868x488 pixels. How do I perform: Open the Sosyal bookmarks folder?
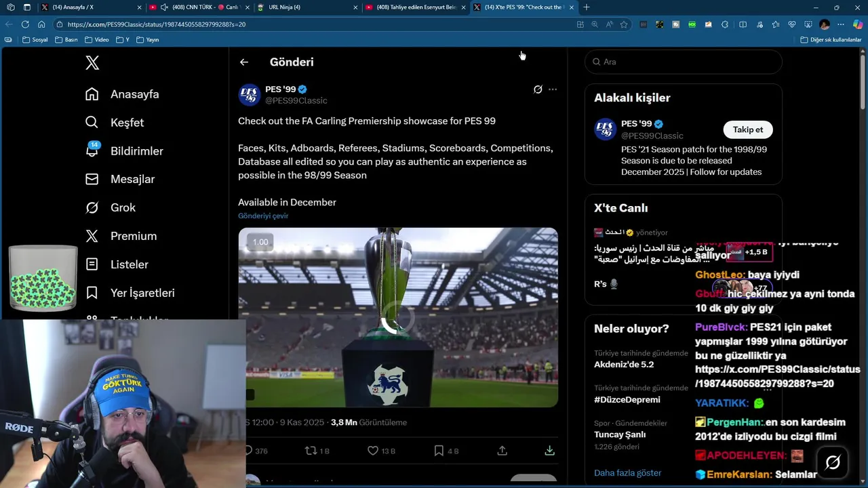(x=35, y=40)
